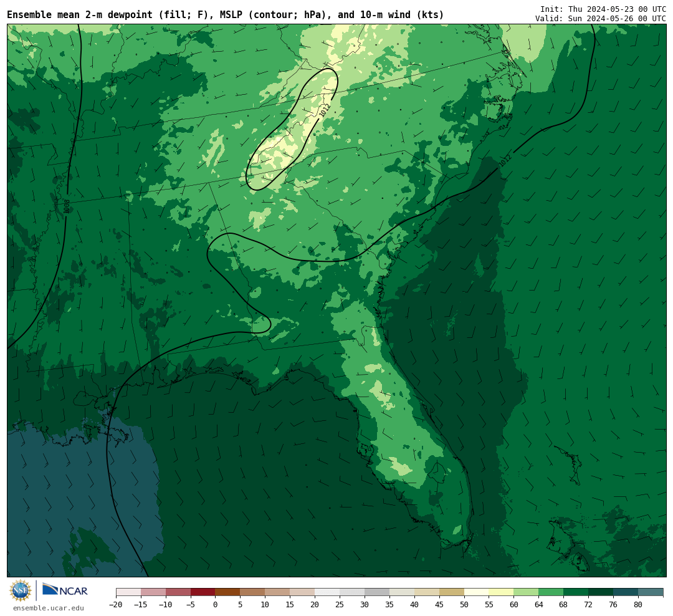The width and height of the screenshot is (673, 616).
Task: Pick the -15 to -10 pink colorbar swatch
Action: pos(153,592)
